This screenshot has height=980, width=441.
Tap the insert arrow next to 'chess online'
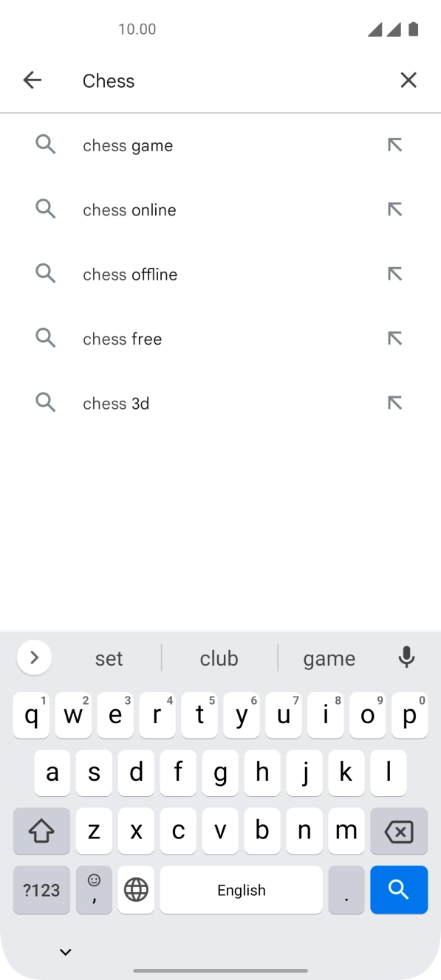coord(395,209)
